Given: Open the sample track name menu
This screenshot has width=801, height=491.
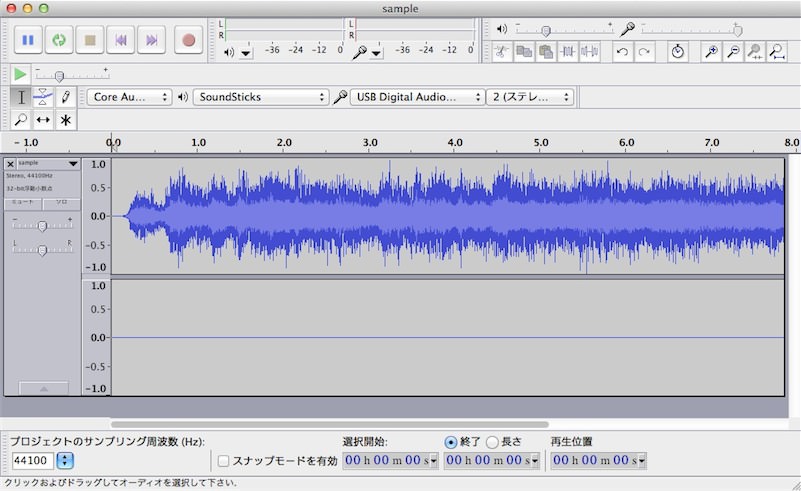Looking at the screenshot, I should point(48,163).
